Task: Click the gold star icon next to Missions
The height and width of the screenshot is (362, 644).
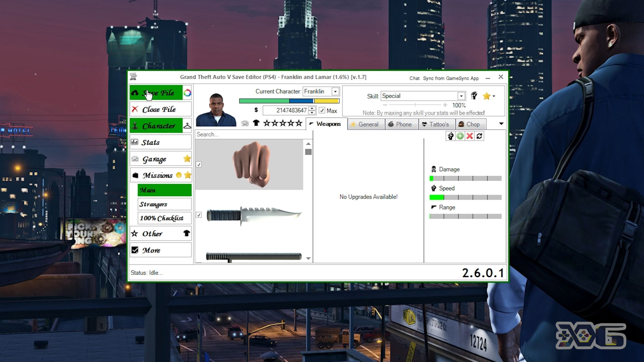Action: point(188,175)
